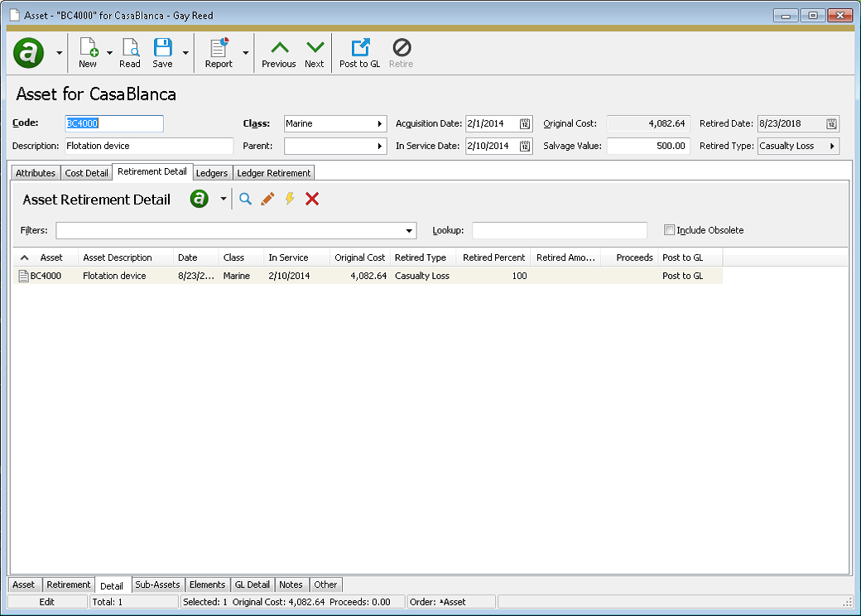Open the Acquisition Date calendar picker
Image resolution: width=861 pixels, height=616 pixels.
click(x=524, y=123)
